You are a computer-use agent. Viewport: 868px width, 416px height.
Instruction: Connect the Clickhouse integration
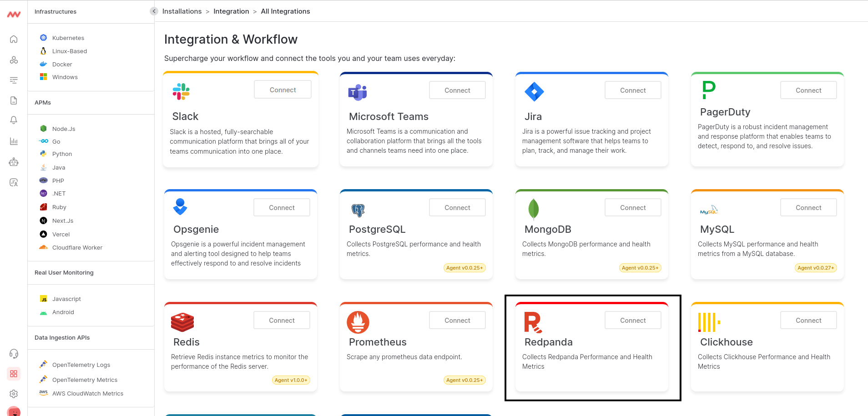tap(808, 321)
